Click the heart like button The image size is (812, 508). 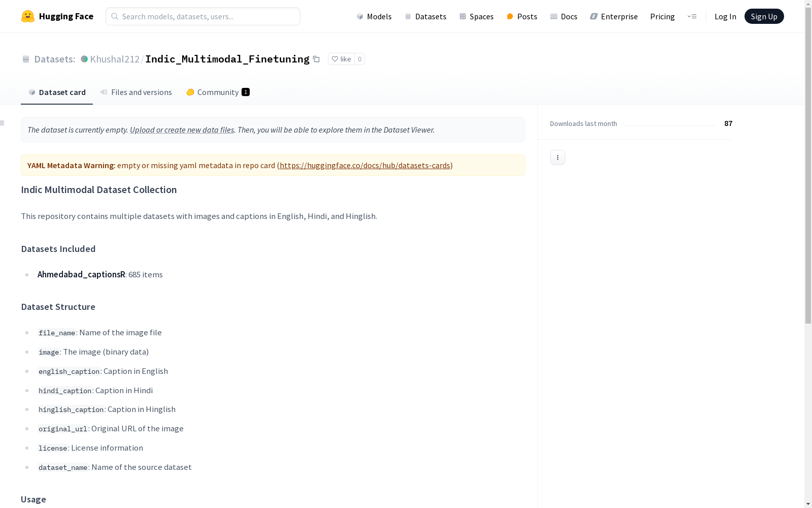pos(341,59)
